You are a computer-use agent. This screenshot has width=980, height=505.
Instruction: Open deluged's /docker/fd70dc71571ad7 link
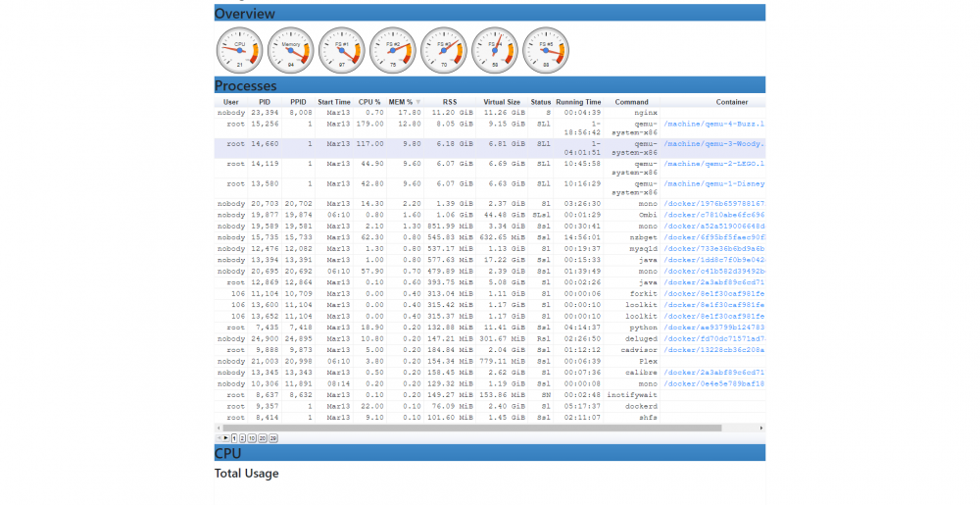click(713, 338)
